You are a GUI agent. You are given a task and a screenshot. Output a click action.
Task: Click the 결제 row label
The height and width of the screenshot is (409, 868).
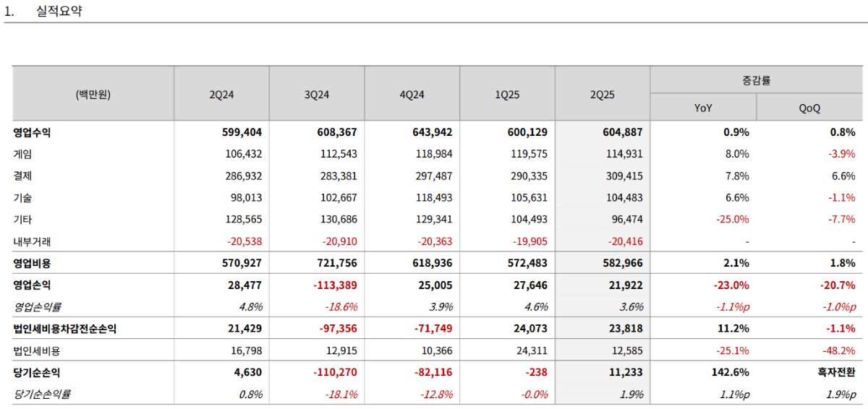click(x=22, y=176)
